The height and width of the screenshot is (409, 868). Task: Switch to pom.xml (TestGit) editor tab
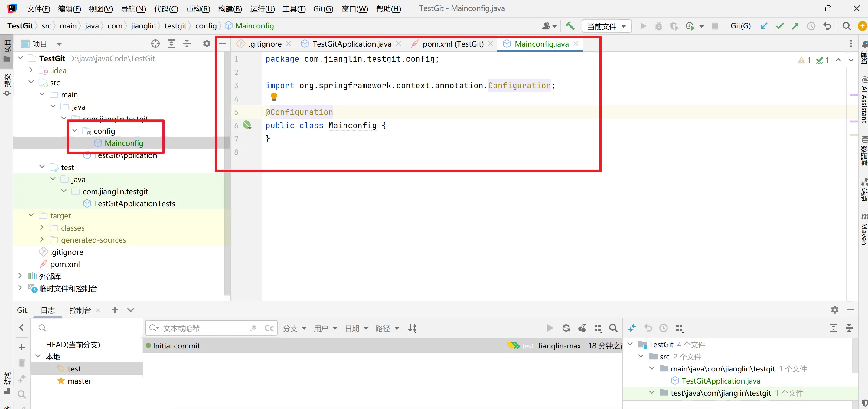[x=452, y=44]
